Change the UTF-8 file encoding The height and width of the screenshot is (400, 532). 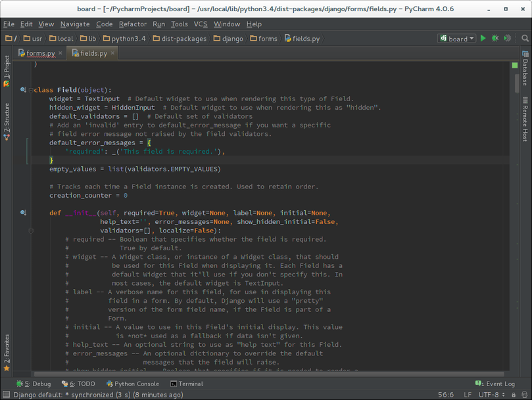pyautogui.click(x=491, y=395)
